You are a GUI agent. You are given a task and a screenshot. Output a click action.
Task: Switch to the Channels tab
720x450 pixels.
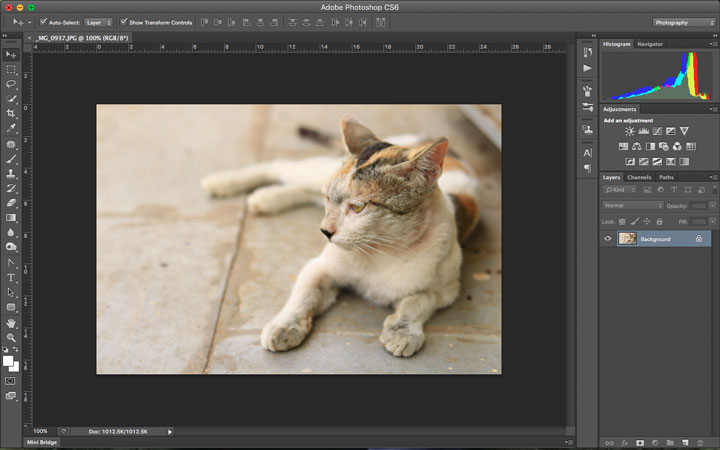pos(639,177)
